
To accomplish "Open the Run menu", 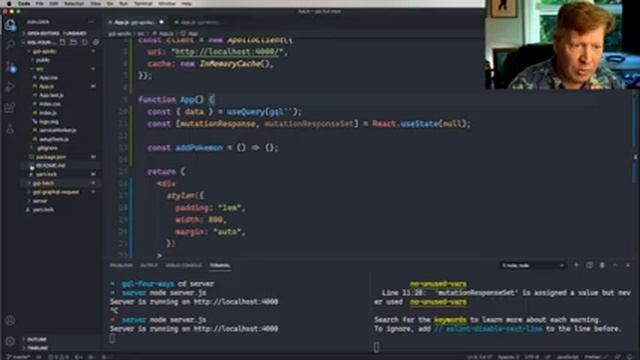I will 124,3.
